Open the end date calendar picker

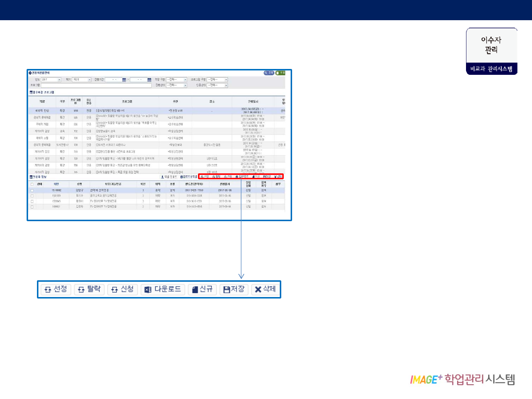tap(149, 79)
